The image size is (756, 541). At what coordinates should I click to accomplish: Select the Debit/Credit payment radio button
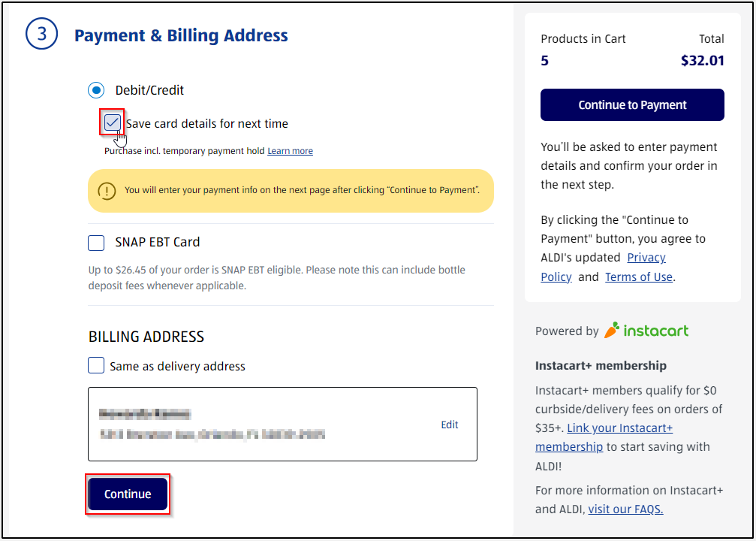(x=95, y=89)
